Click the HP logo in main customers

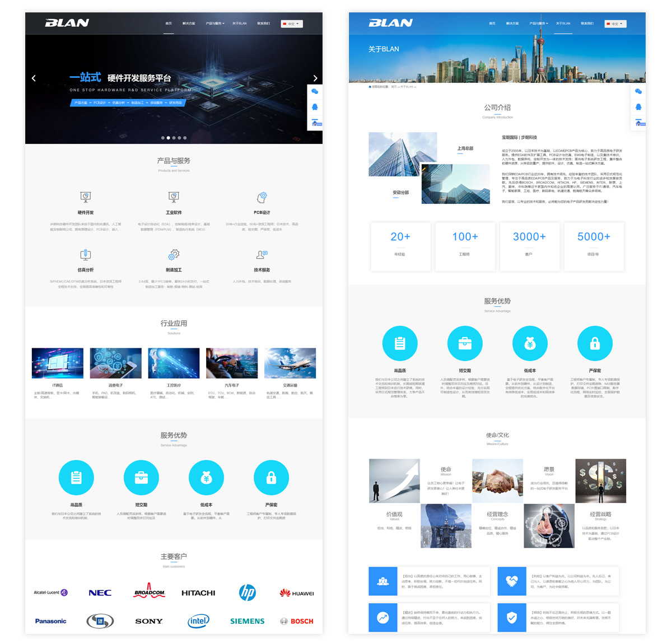pos(247,592)
